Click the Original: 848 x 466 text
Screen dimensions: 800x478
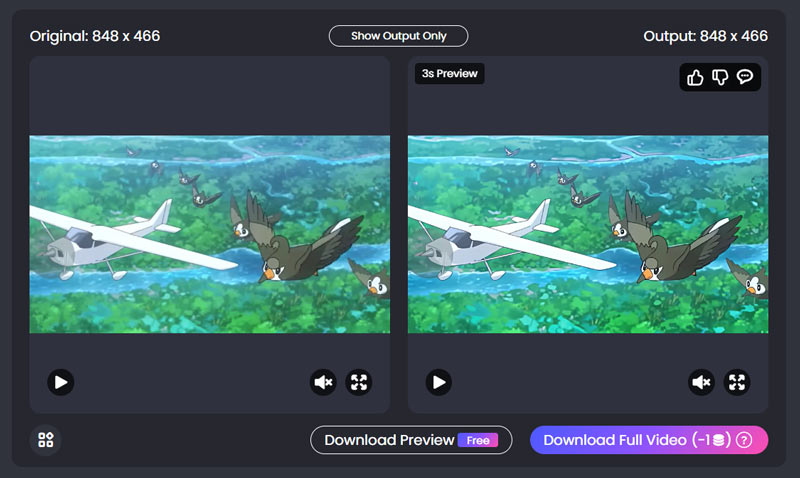coord(95,36)
